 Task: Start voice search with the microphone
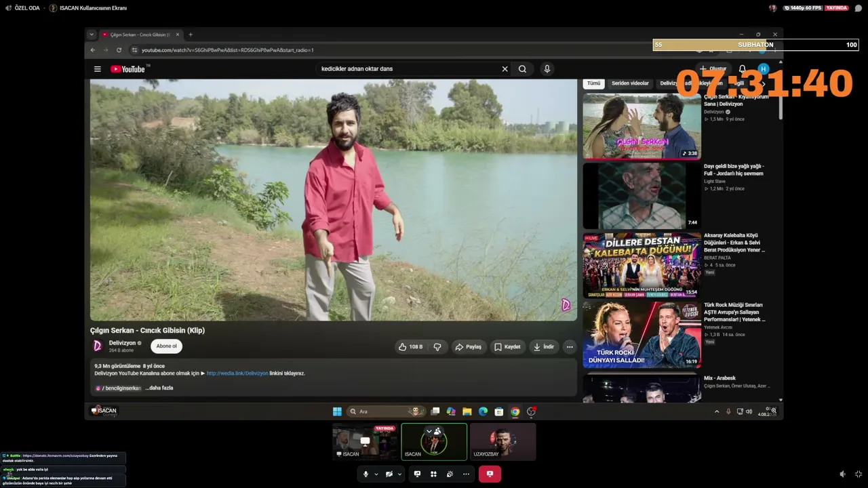(x=547, y=69)
